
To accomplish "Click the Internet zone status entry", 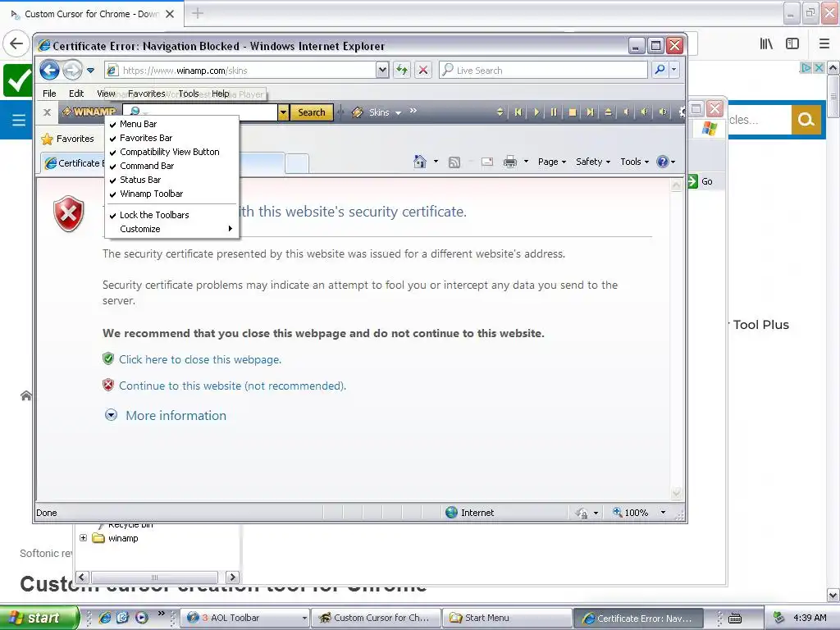I will click(470, 513).
